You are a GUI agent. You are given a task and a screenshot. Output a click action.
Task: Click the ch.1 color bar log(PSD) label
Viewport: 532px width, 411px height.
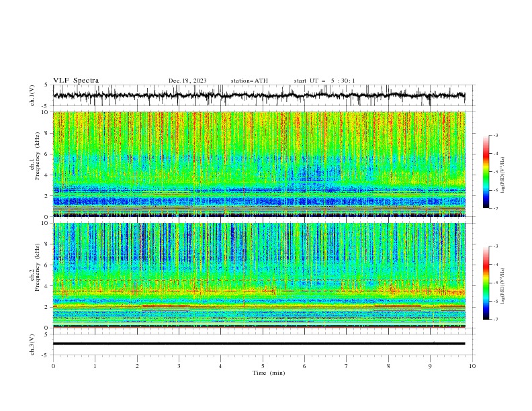click(x=502, y=175)
